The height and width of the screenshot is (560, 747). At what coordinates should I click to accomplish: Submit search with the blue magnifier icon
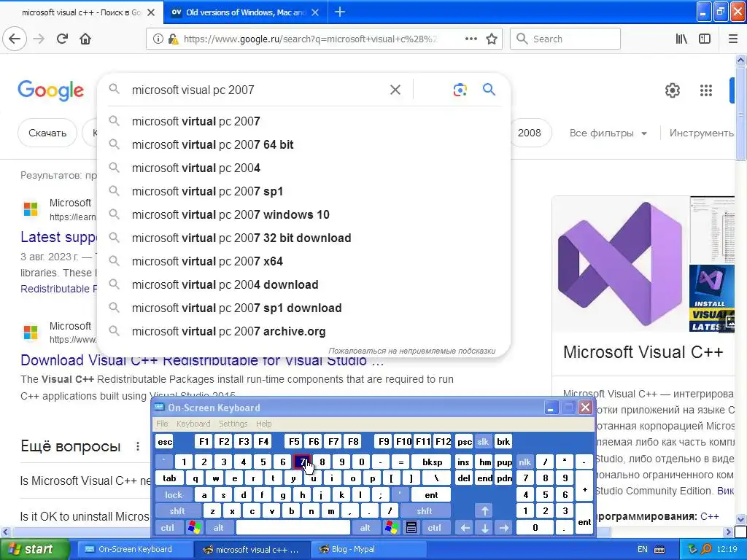pyautogui.click(x=489, y=89)
